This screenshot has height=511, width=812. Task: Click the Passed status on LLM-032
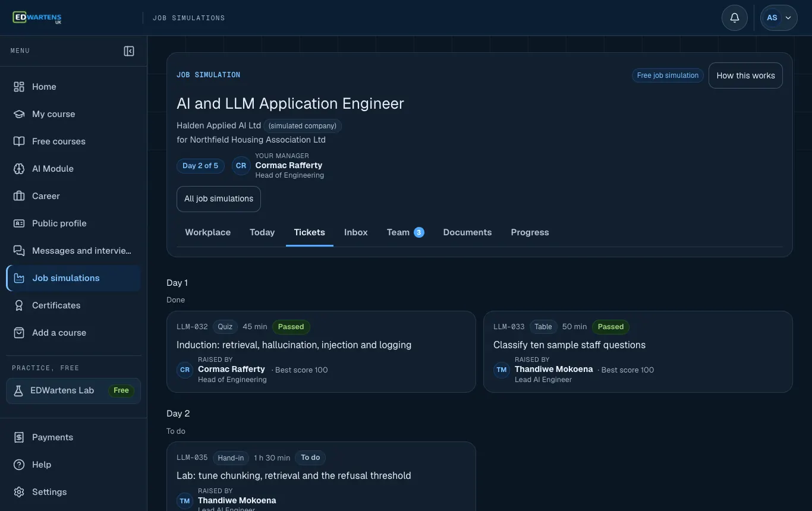[291, 326]
